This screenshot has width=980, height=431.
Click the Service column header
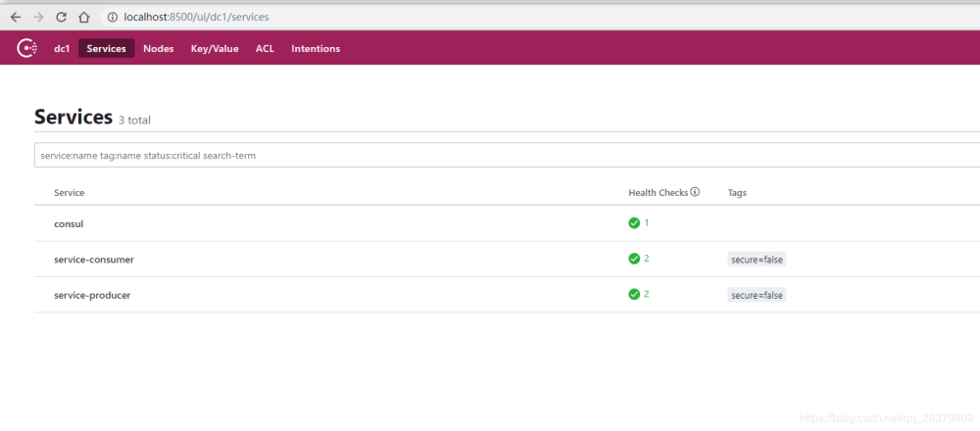point(70,192)
